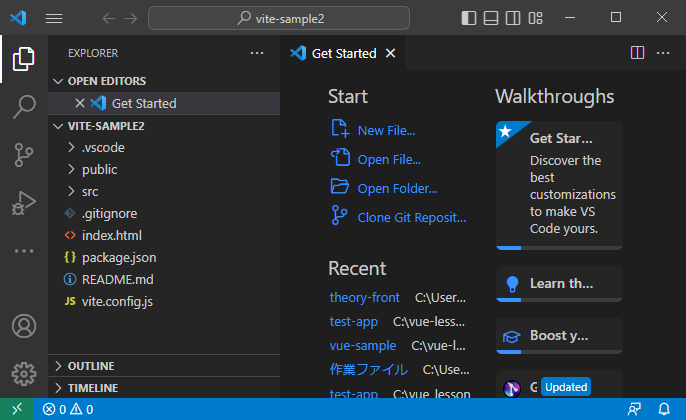This screenshot has width=686, height=420.
Task: Open the Customize Layout icon
Action: click(x=535, y=18)
